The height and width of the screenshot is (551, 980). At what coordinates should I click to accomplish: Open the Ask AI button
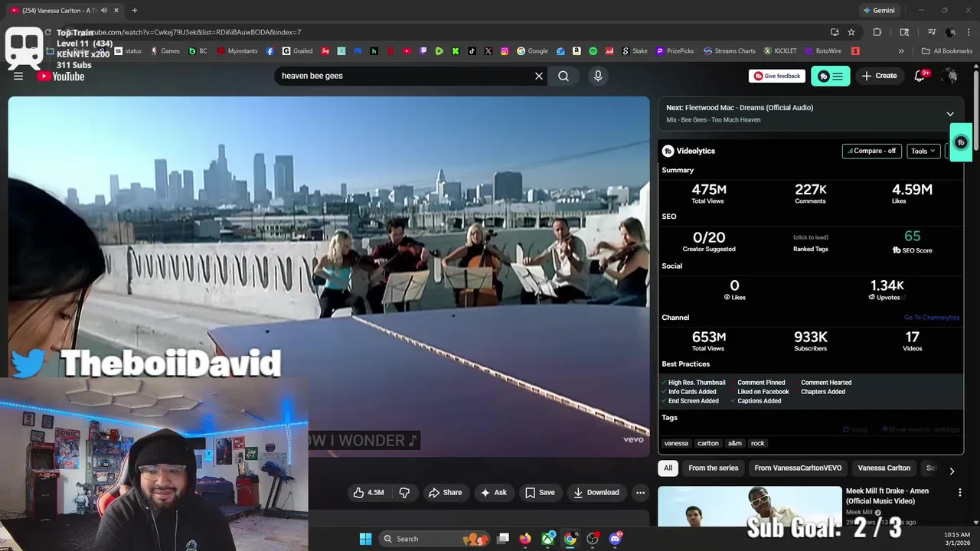pos(493,493)
